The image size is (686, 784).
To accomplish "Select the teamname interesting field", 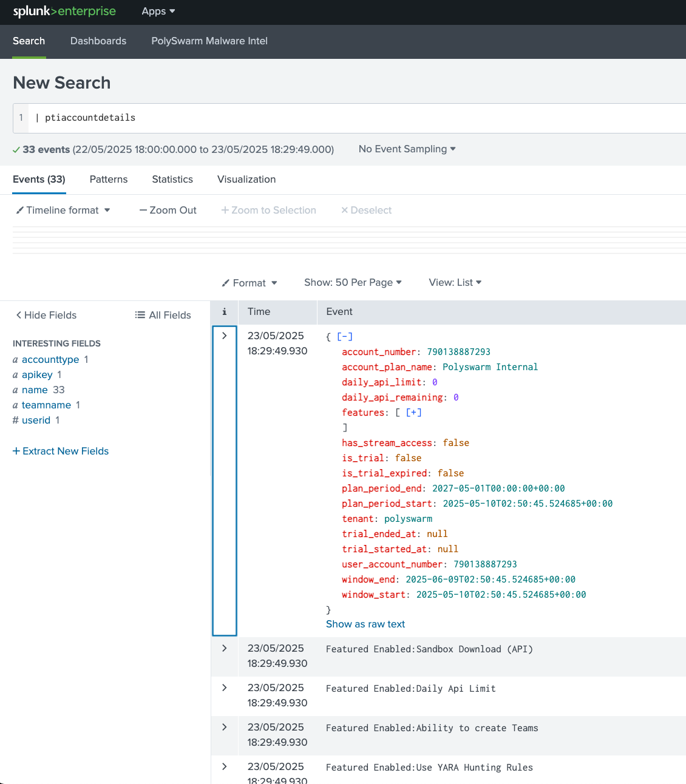I will click(46, 405).
